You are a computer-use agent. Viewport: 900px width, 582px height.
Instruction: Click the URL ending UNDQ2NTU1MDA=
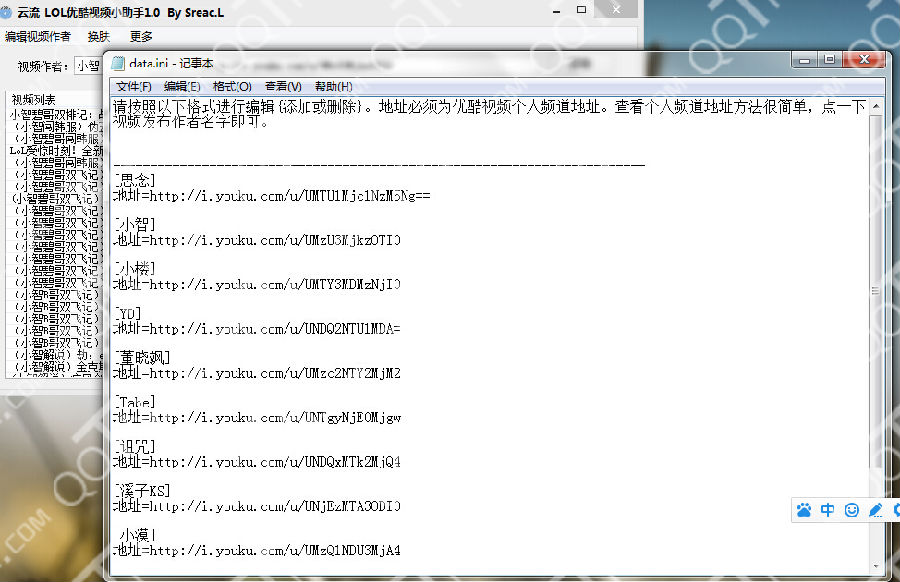click(257, 329)
